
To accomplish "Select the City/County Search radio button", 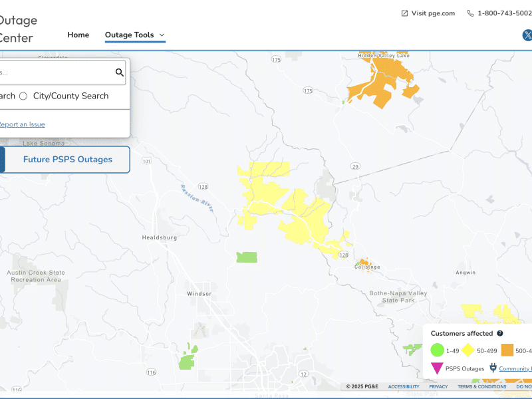I will tap(23, 96).
